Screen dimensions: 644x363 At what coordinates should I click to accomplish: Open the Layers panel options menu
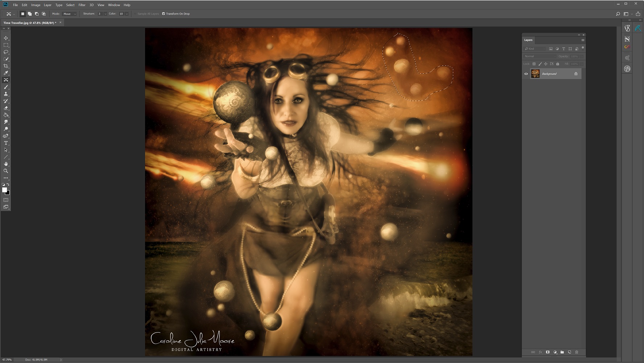coord(583,40)
